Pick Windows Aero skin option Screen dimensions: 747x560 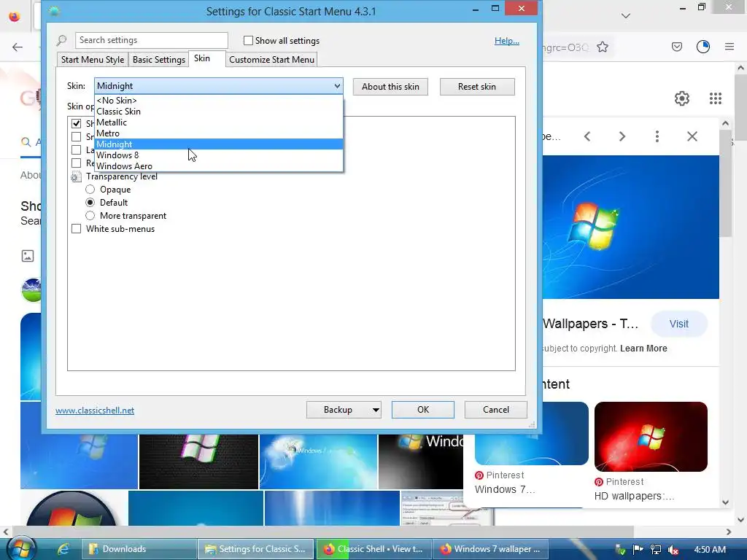point(219,166)
